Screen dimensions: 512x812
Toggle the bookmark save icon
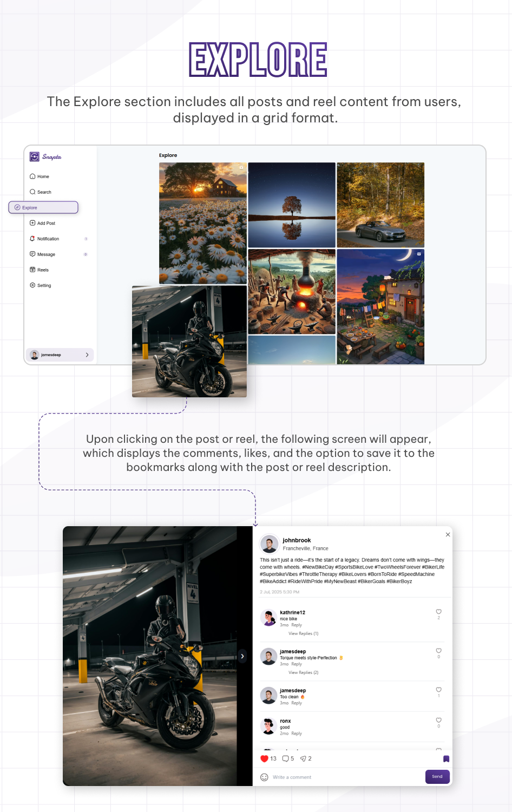(447, 759)
